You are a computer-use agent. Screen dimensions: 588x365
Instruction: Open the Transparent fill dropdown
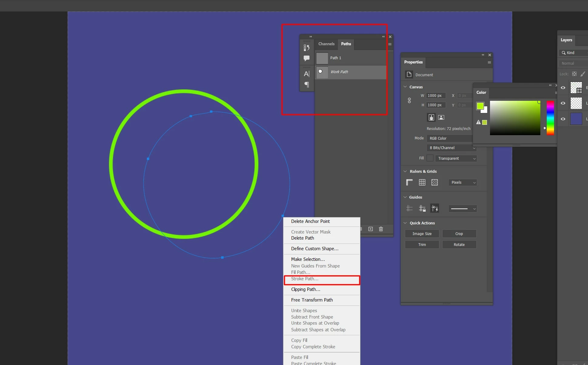point(456,159)
